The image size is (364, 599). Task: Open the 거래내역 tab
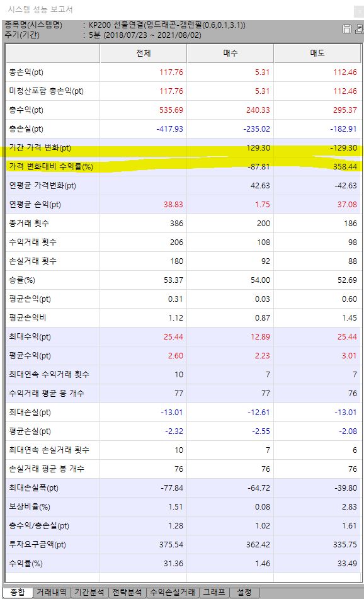click(x=52, y=592)
